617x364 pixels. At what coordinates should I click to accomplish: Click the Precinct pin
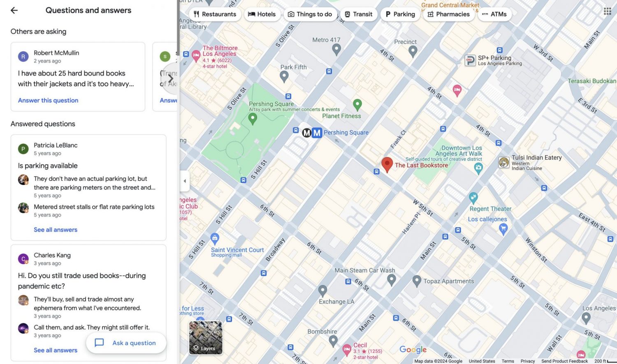[x=413, y=51]
